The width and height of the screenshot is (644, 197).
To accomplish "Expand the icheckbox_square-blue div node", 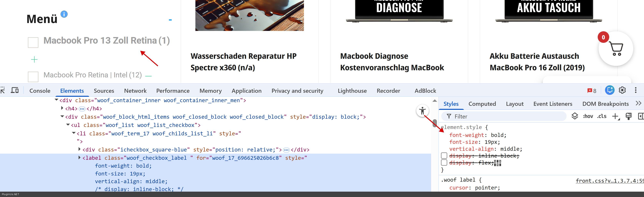I will pyautogui.click(x=80, y=149).
